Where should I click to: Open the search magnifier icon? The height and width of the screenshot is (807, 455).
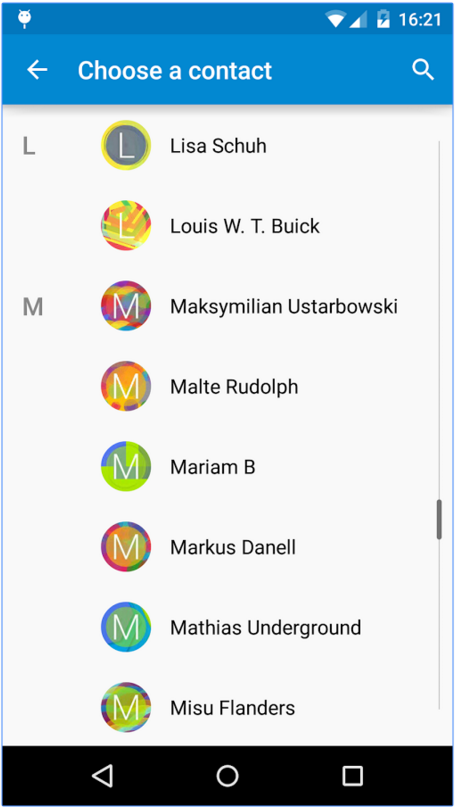[423, 69]
